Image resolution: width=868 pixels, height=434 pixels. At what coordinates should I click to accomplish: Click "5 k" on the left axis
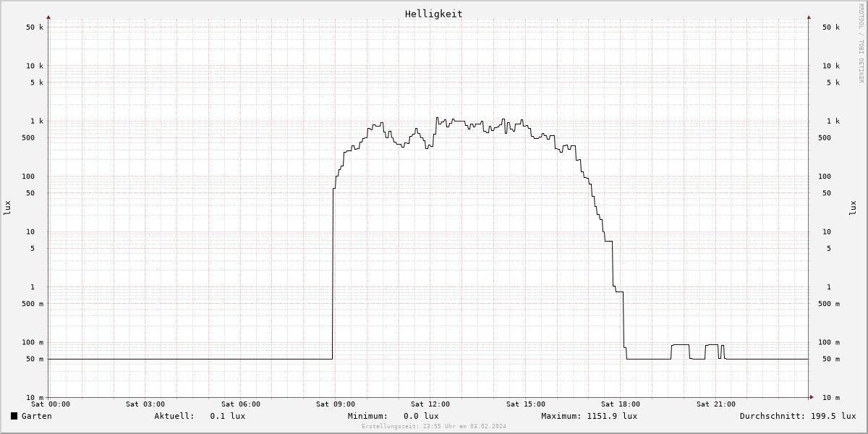point(37,82)
